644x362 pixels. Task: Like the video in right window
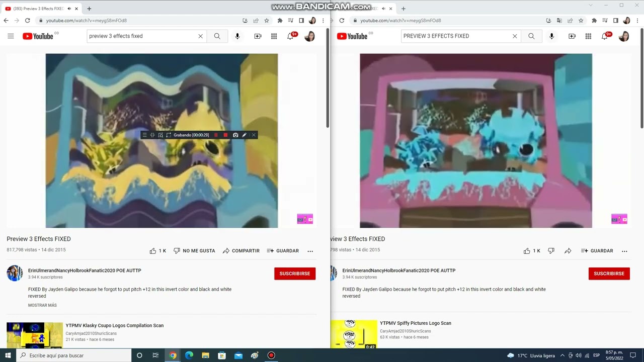click(532, 251)
